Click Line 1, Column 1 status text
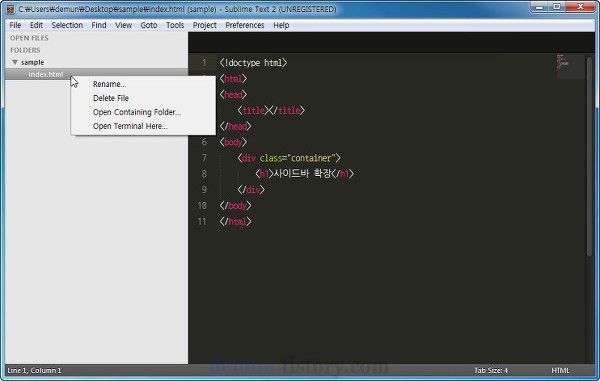 click(x=34, y=370)
